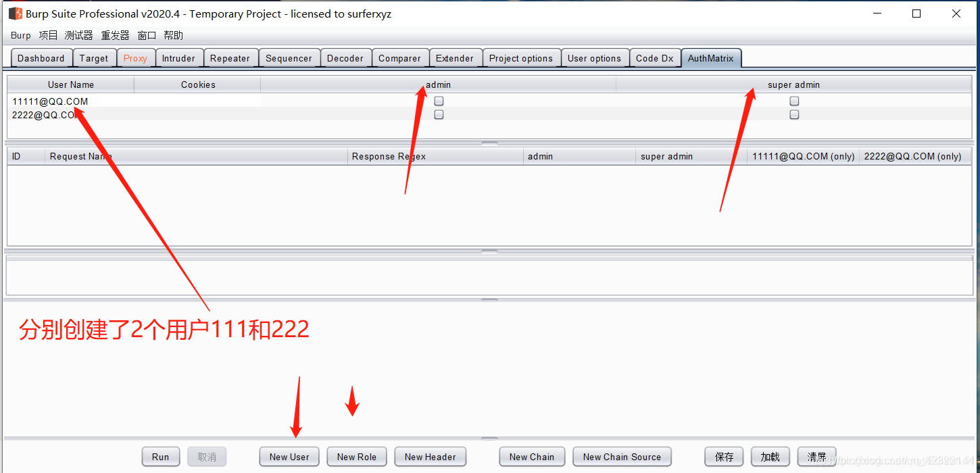Open the 测试器 menu
The image size is (980, 473).
click(78, 35)
